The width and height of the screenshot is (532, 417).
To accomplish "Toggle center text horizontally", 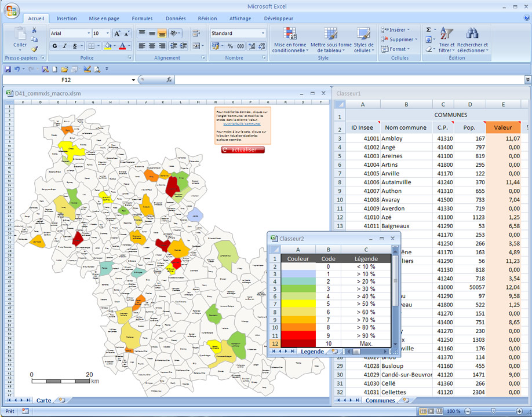I will pyautogui.click(x=152, y=46).
